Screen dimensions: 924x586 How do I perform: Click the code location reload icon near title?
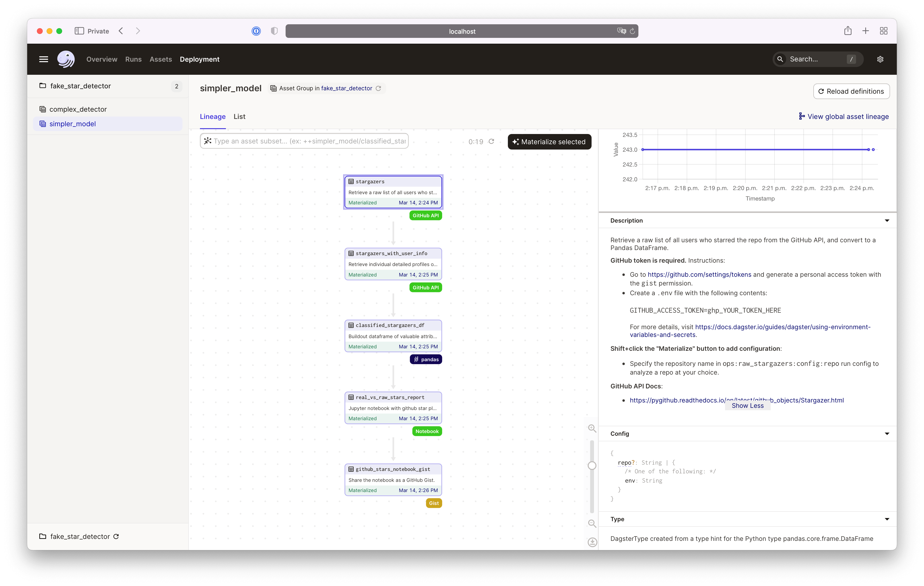click(x=378, y=88)
